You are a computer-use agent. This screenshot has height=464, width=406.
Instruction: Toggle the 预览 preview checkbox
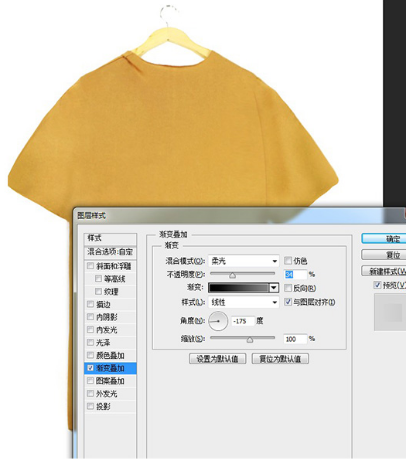click(x=377, y=285)
